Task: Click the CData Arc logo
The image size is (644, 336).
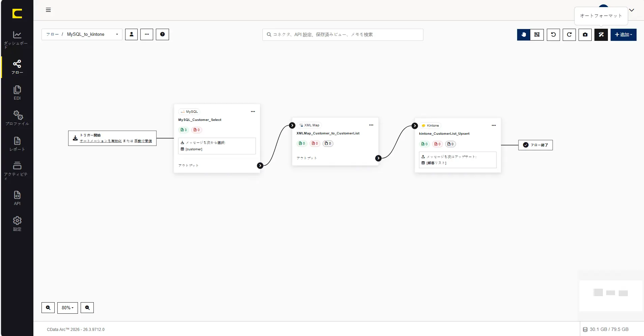Action: (17, 14)
